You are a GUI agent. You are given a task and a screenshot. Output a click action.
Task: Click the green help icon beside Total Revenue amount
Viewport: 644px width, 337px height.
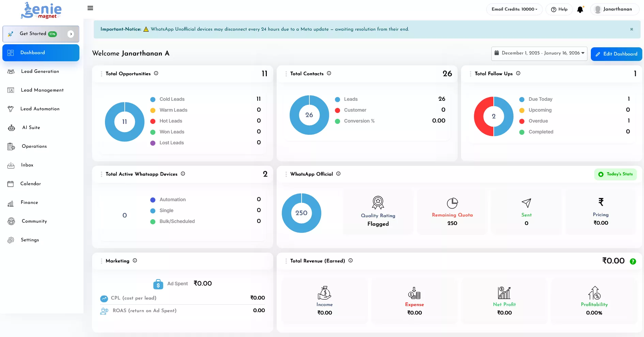[633, 261]
